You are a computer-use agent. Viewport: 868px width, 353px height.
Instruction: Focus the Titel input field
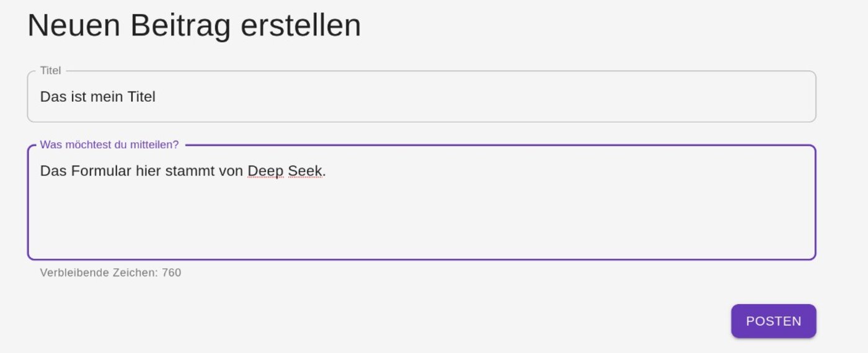pyautogui.click(x=422, y=97)
